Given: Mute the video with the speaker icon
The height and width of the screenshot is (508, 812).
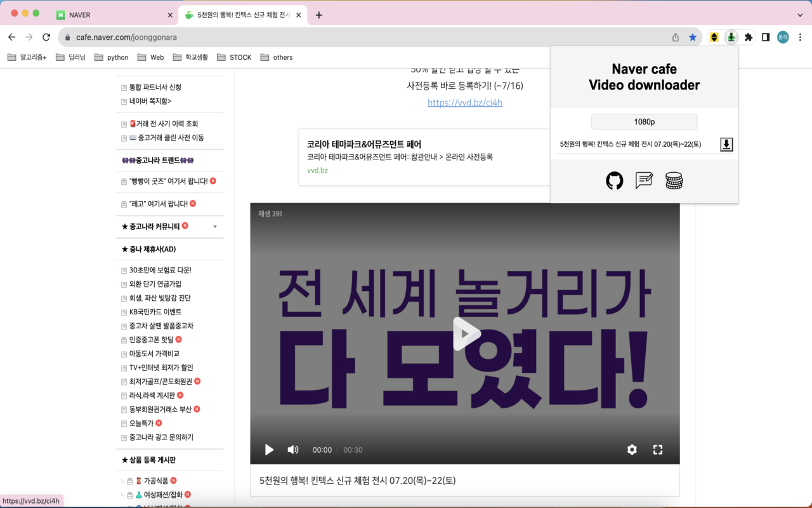Looking at the screenshot, I should 292,450.
